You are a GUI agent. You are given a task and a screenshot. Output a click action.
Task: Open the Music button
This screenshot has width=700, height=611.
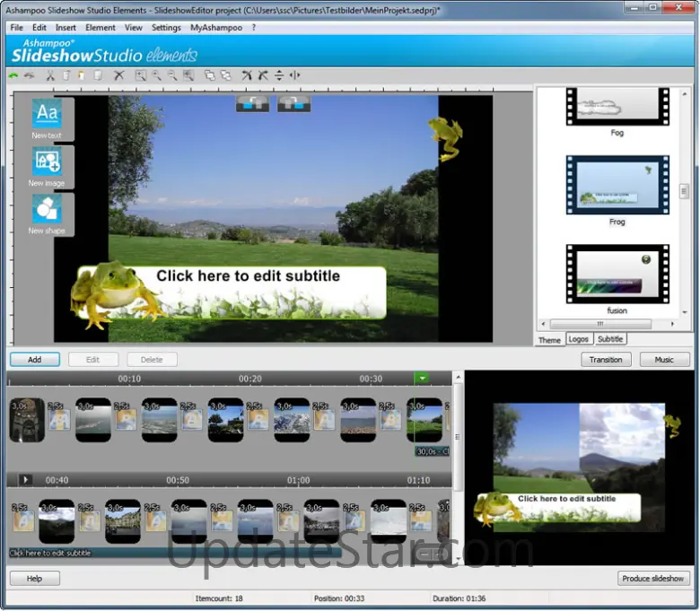tap(664, 360)
